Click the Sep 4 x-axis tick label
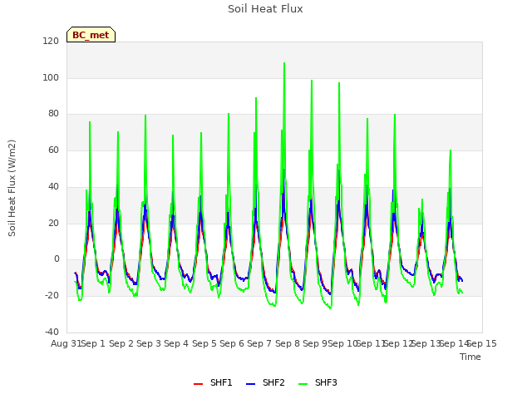Viewport: 532px width, 399px height. click(176, 343)
